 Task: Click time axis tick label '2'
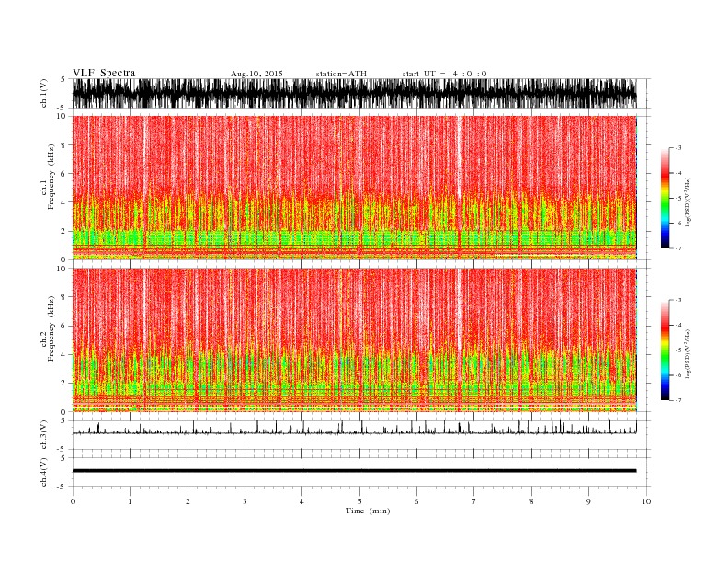coord(188,501)
